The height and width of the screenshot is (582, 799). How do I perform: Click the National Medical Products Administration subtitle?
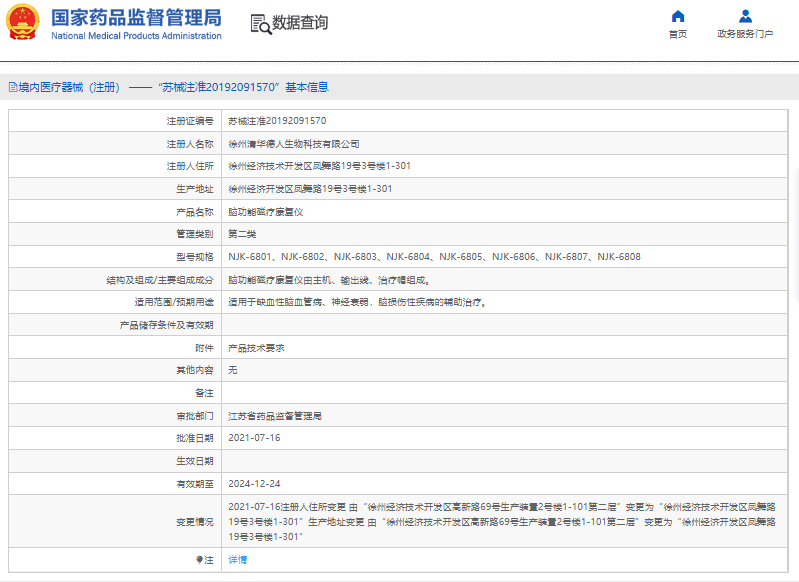(x=136, y=36)
